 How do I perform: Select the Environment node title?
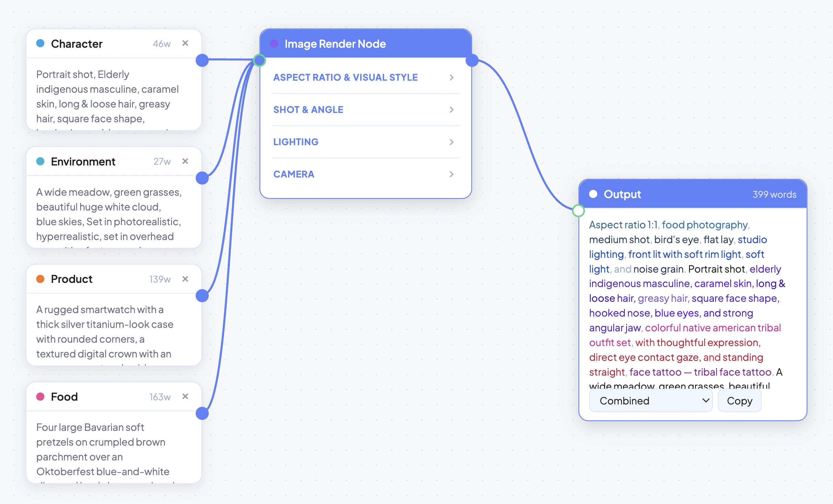(x=83, y=161)
